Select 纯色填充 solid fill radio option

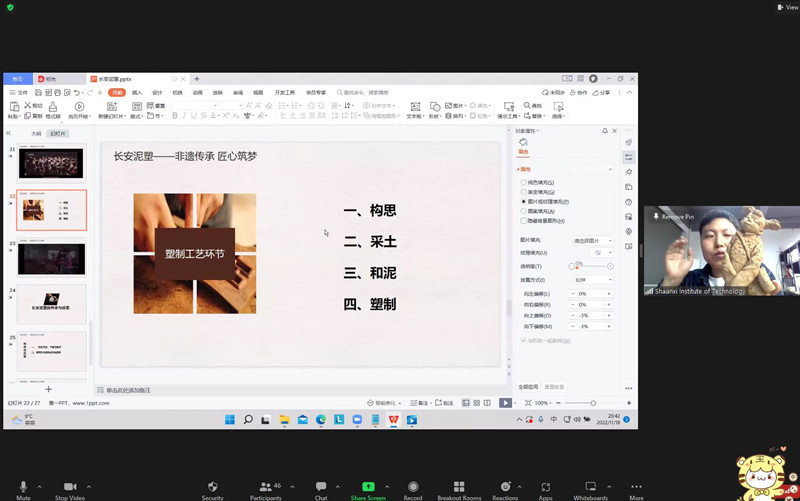[523, 183]
